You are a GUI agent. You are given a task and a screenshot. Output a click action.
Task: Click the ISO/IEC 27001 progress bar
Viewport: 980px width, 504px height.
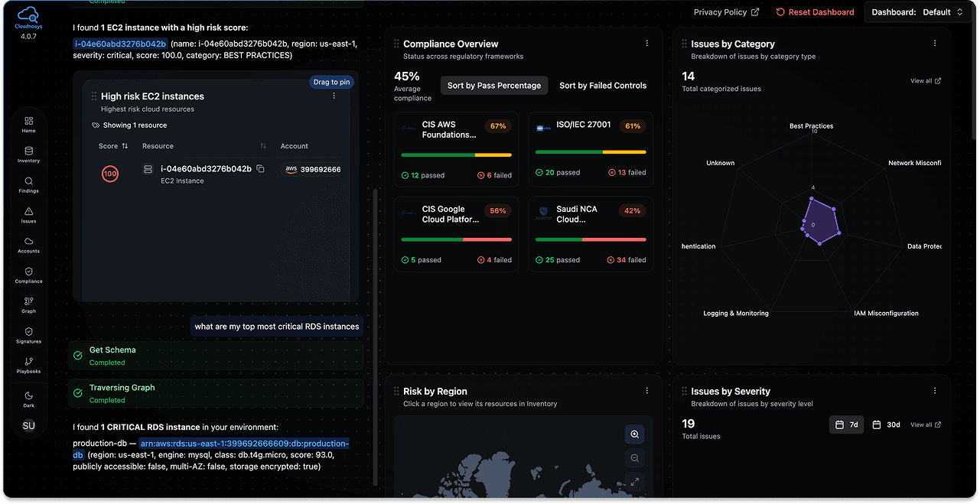click(x=591, y=152)
